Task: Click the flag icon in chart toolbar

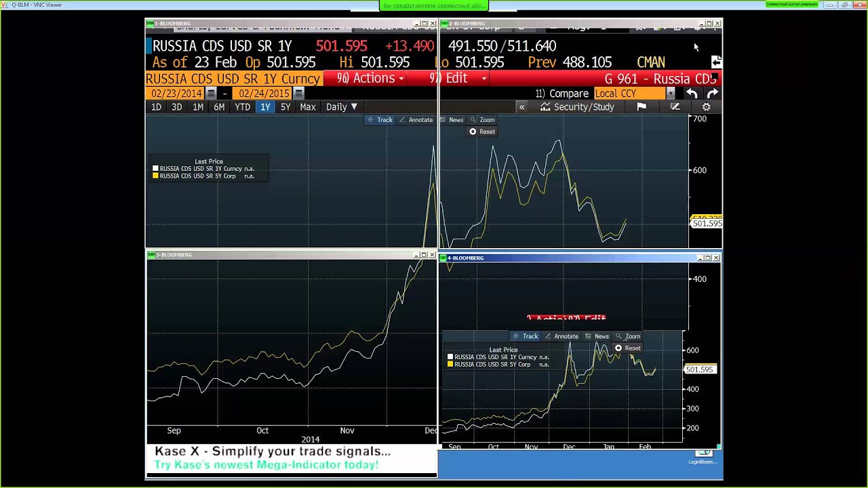Action: (642, 107)
